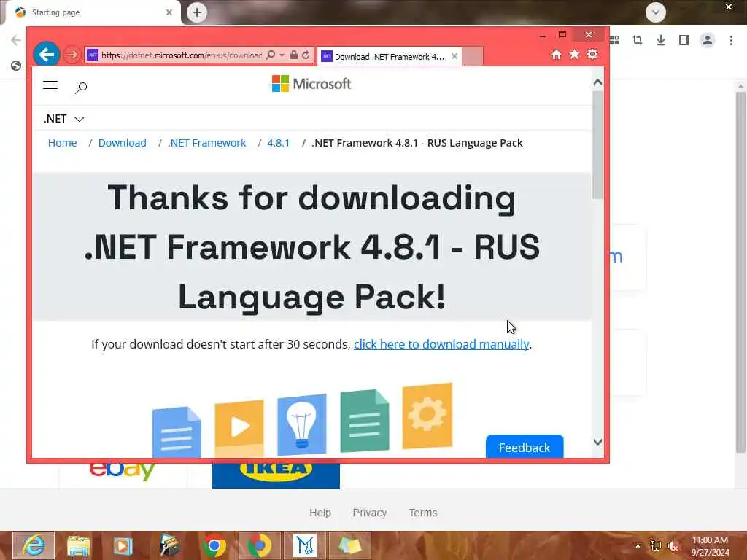
Task: Open Windows Media Player from taskbar
Action: [x=123, y=545]
